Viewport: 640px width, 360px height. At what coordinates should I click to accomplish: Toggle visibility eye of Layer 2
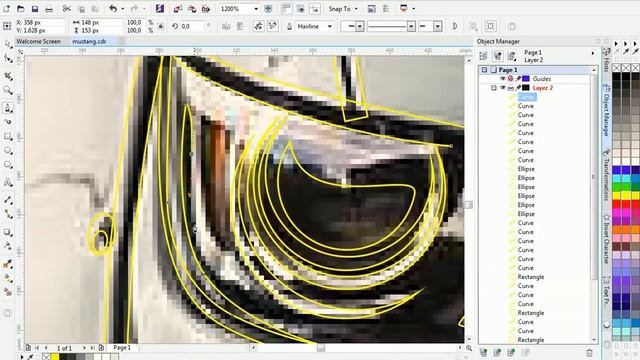click(503, 88)
